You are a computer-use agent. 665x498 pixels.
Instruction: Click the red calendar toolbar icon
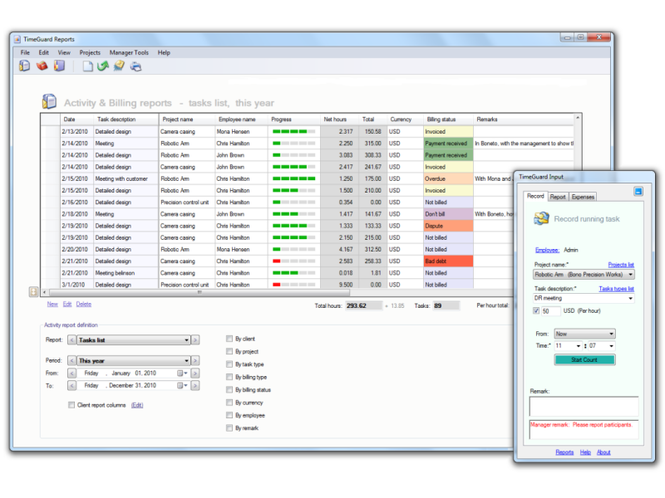pyautogui.click(x=42, y=66)
